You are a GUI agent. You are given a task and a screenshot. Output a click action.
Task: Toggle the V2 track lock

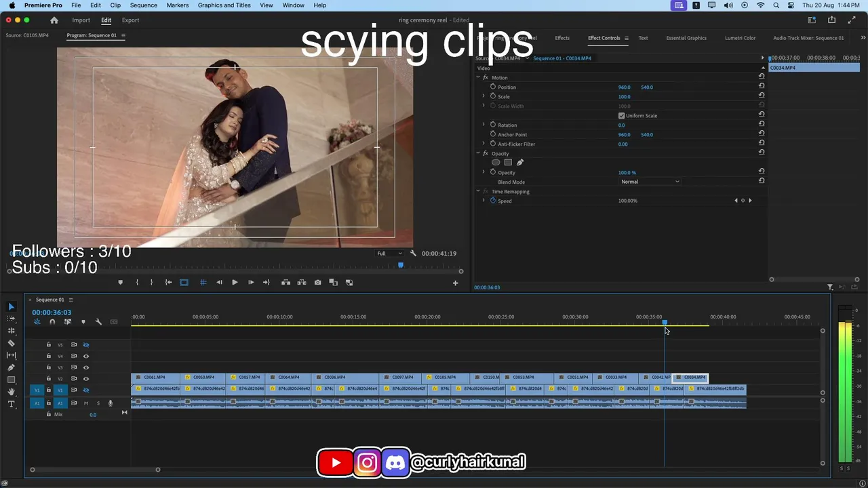tap(48, 379)
